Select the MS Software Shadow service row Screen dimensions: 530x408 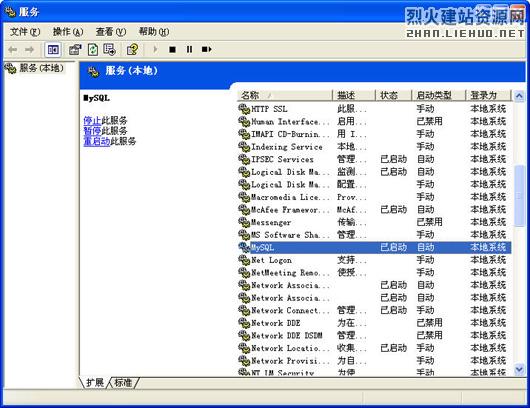(x=374, y=235)
